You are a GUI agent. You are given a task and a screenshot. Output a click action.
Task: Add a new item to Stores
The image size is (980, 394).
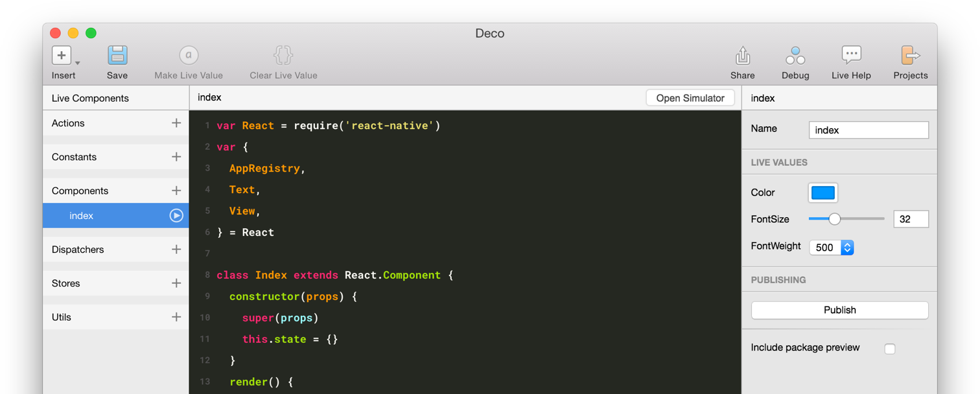click(176, 283)
